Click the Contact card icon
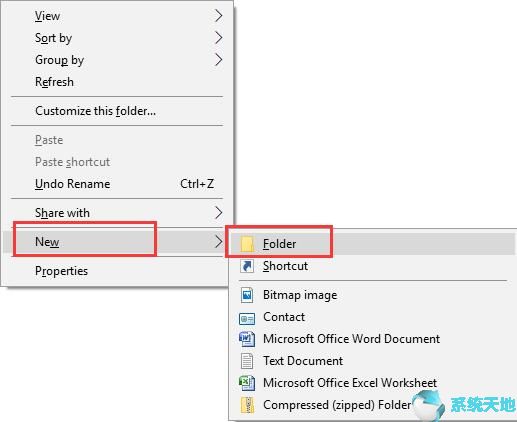Image resolution: width=517 pixels, height=422 pixels. pyautogui.click(x=247, y=318)
